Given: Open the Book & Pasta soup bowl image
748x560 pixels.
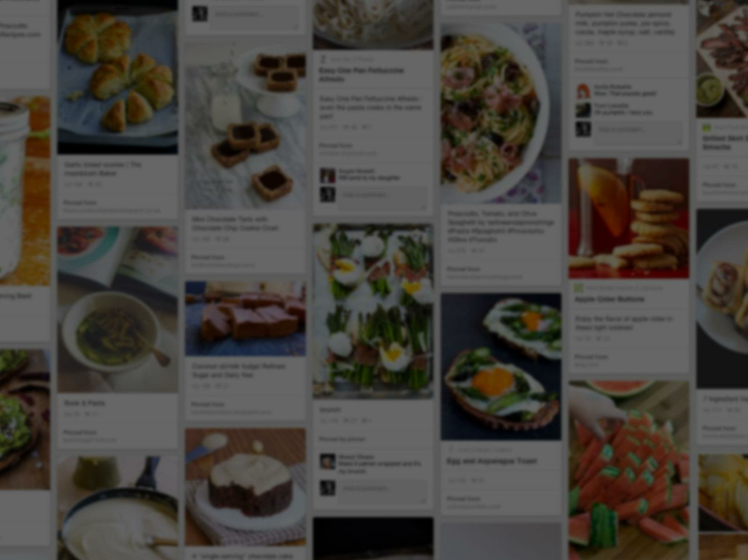Looking at the screenshot, I should click(x=118, y=309).
